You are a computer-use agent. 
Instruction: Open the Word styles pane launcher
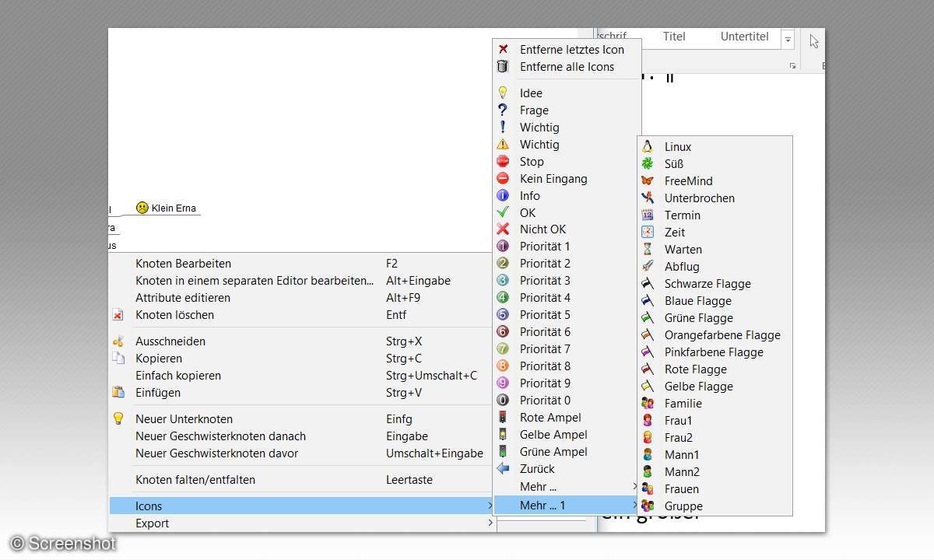[792, 65]
